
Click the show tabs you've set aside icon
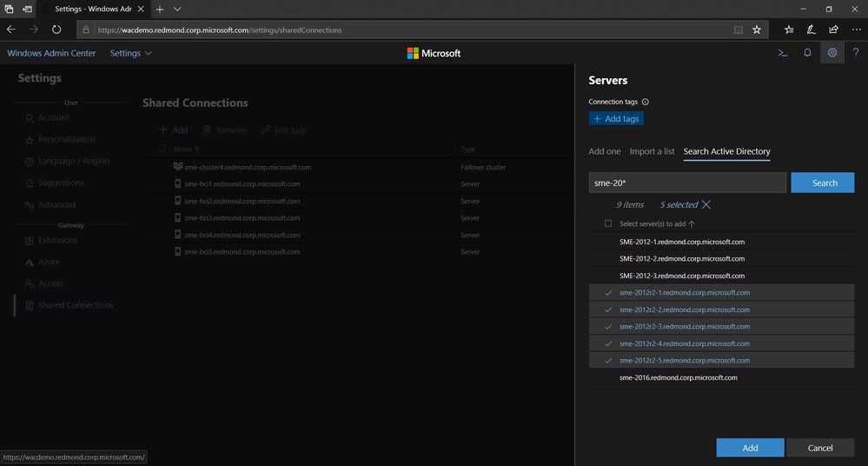click(x=9, y=10)
